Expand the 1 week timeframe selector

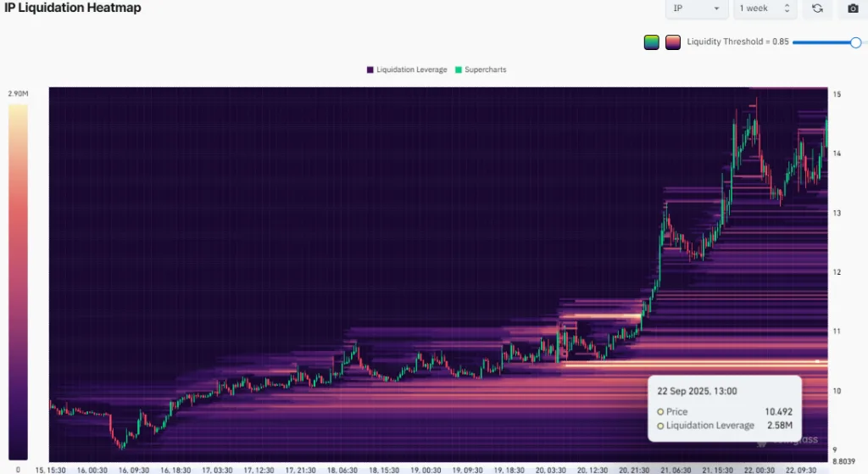click(765, 8)
